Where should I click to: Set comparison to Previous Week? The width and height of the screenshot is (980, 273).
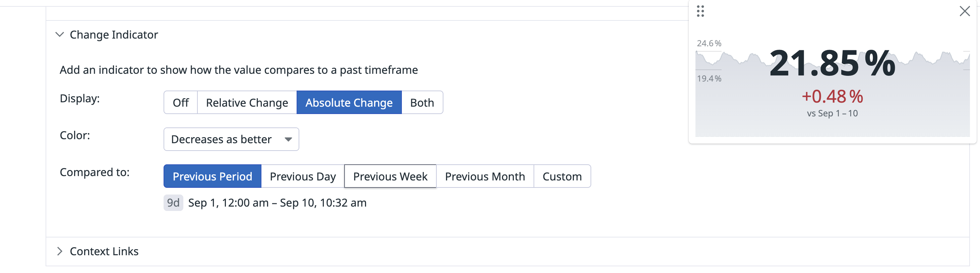point(390,176)
